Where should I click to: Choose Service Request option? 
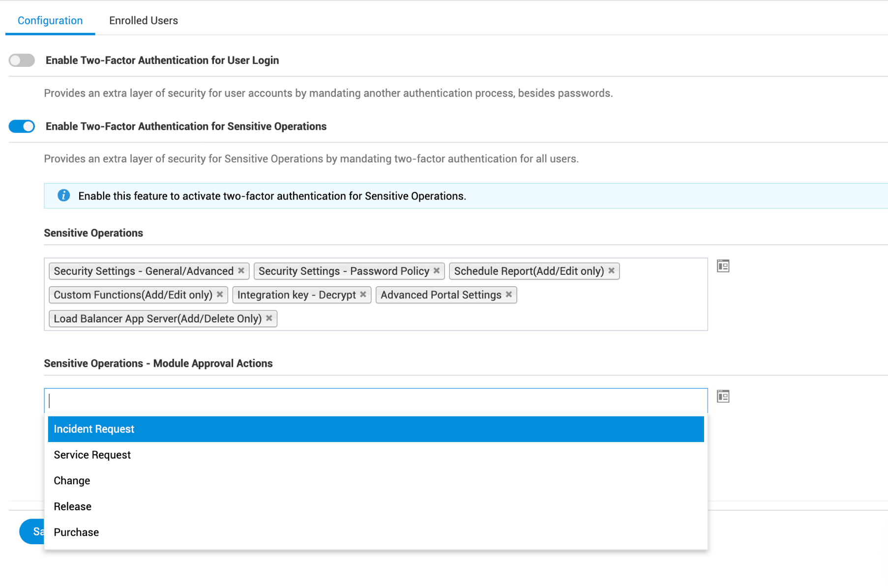(x=376, y=455)
